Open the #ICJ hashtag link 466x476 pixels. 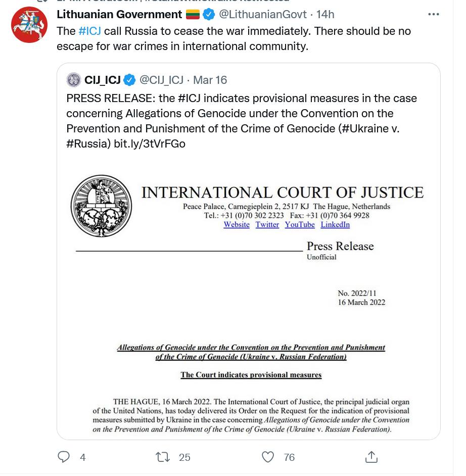coord(90,31)
